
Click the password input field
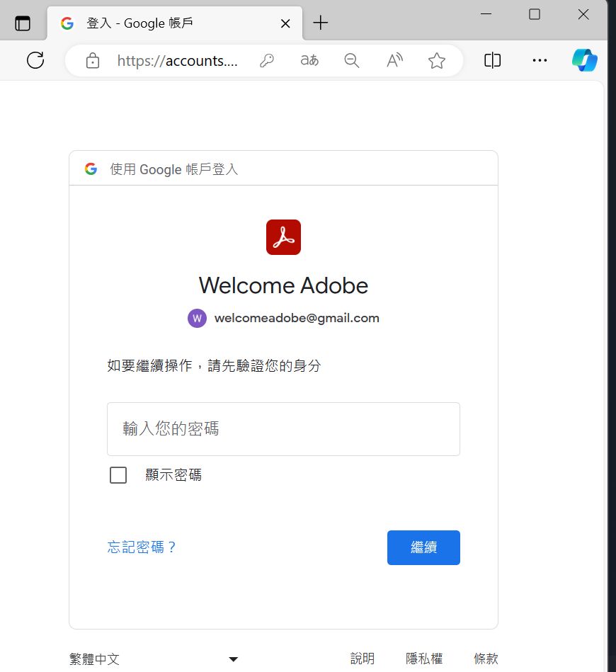tap(283, 429)
